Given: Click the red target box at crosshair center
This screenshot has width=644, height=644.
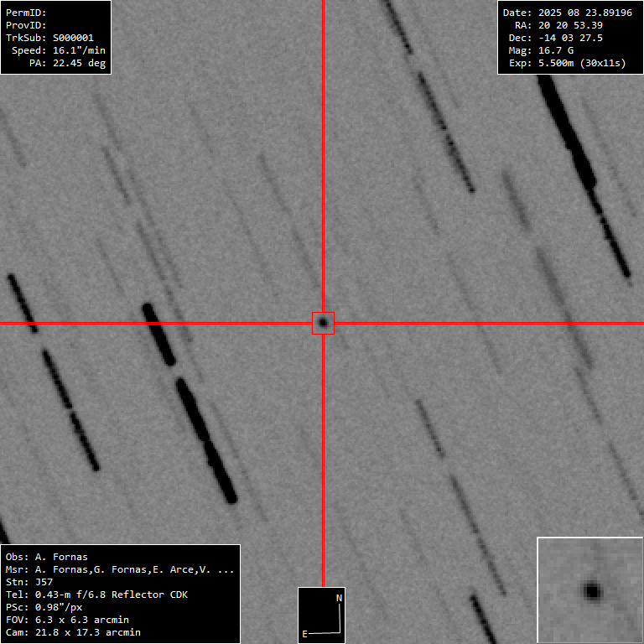Looking at the screenshot, I should pos(323,323).
